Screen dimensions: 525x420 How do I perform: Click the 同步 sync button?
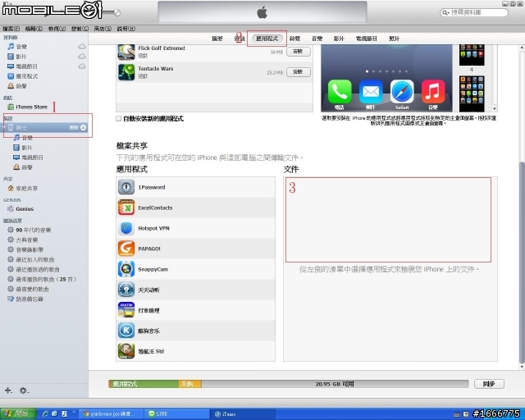[x=489, y=384]
